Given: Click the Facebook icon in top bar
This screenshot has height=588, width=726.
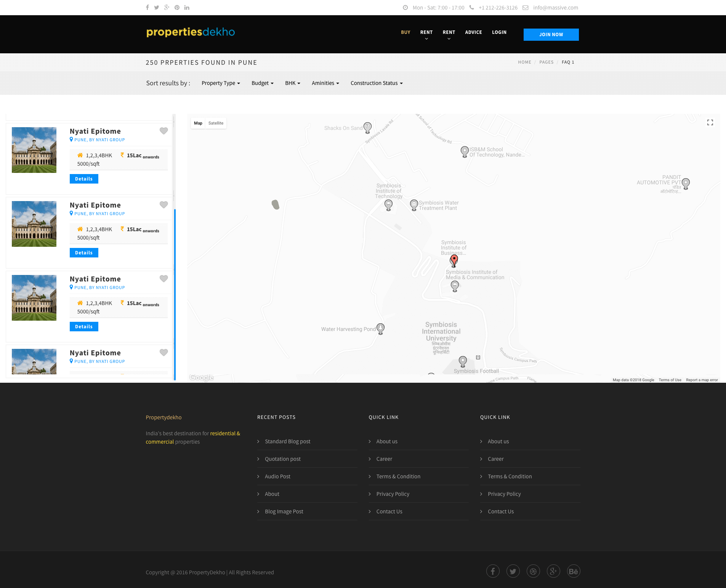Looking at the screenshot, I should [x=147, y=8].
